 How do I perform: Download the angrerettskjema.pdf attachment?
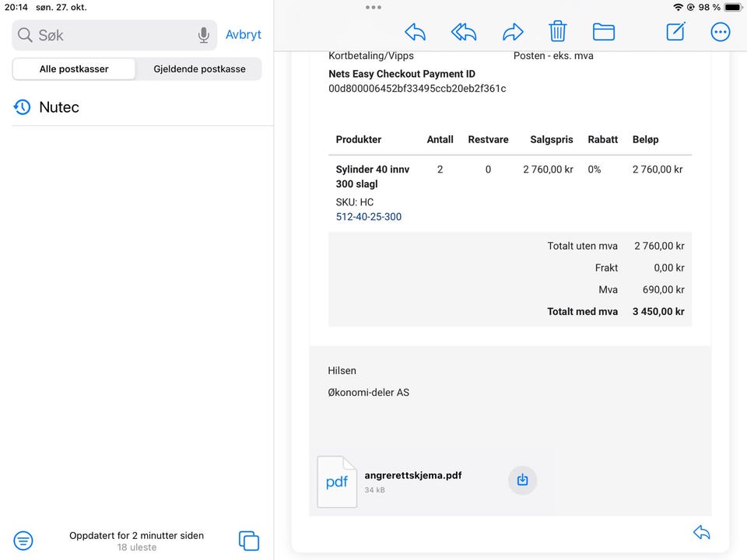point(522,480)
